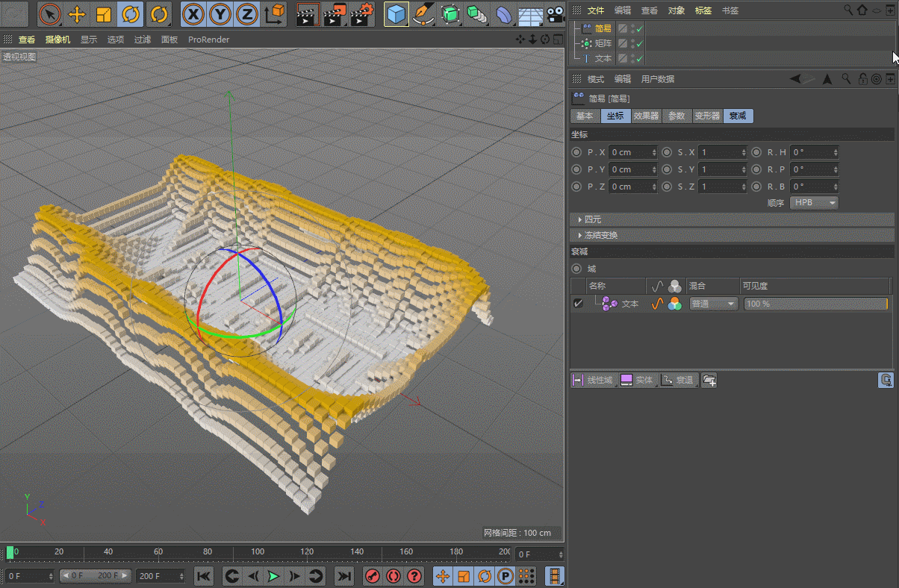Image resolution: width=899 pixels, height=588 pixels.
Task: Open the deformer objects icon
Action: pos(504,13)
